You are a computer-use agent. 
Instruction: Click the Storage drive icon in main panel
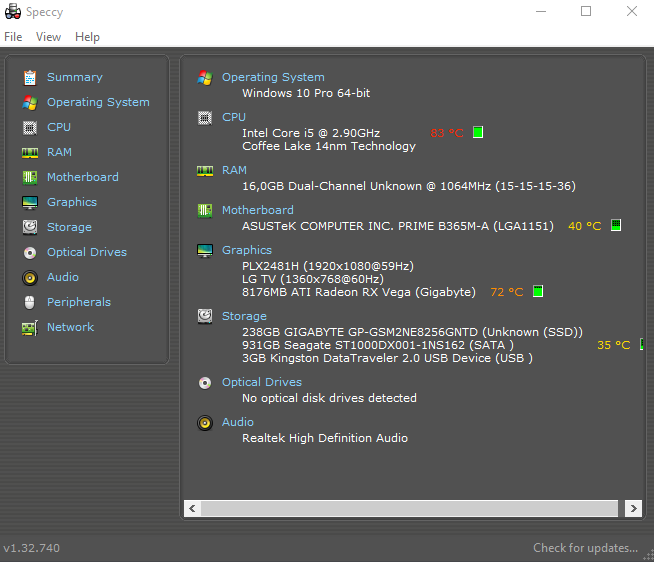pyautogui.click(x=205, y=317)
